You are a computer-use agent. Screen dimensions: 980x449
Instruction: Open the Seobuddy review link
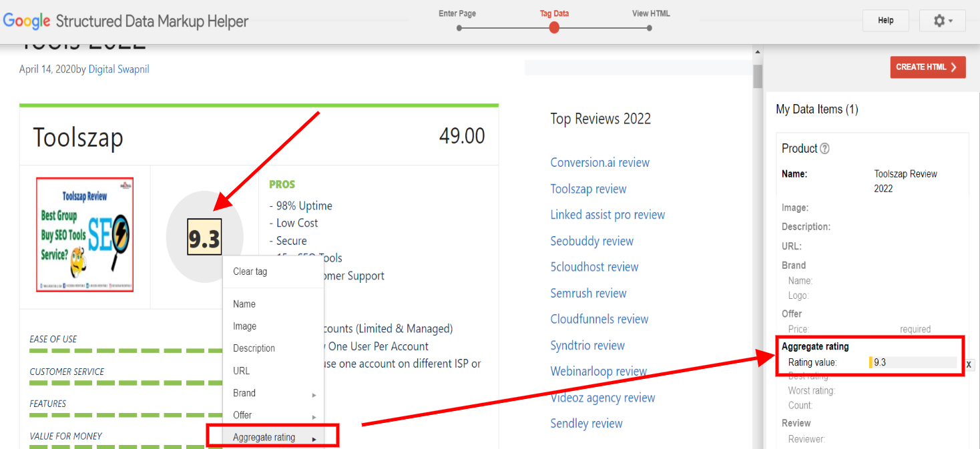[591, 241]
